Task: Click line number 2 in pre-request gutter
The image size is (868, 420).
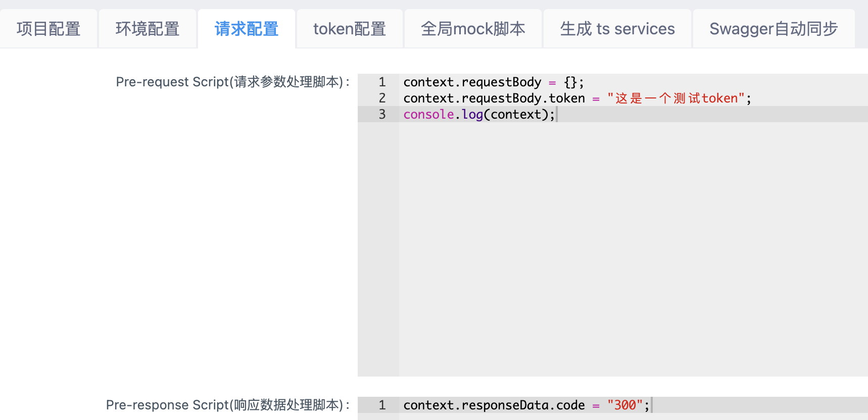Action: (382, 98)
